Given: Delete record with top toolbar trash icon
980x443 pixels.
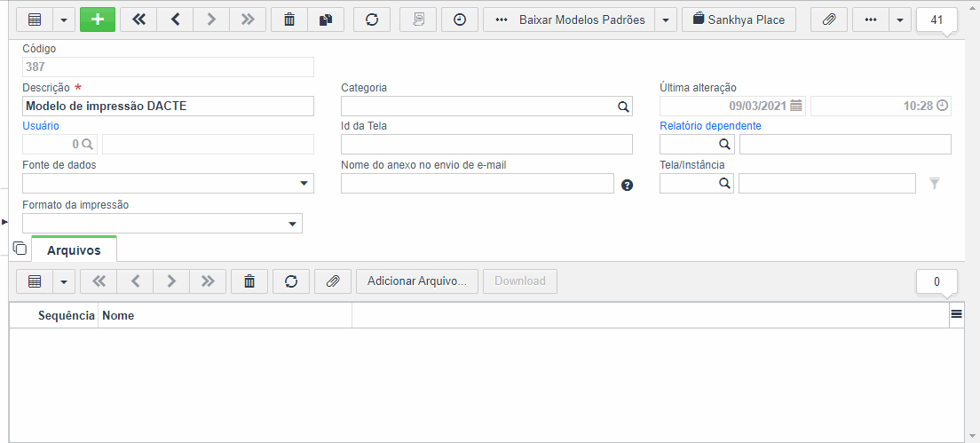Looking at the screenshot, I should [289, 20].
